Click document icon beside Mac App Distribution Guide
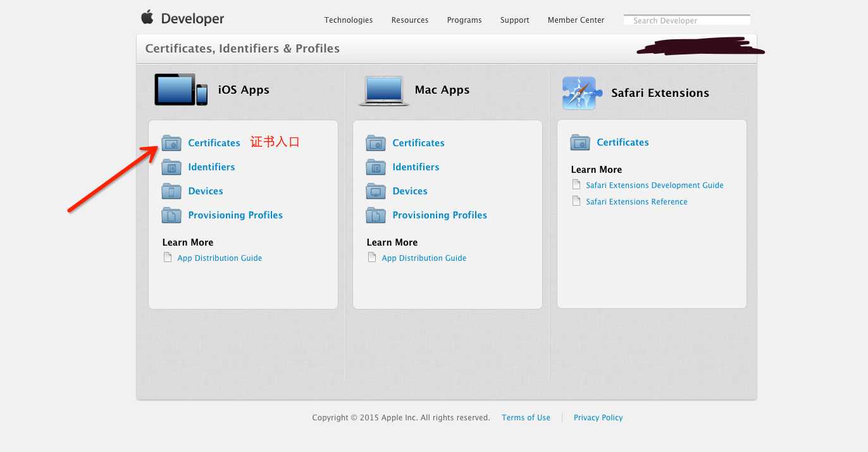The image size is (868, 452). pyautogui.click(x=372, y=258)
